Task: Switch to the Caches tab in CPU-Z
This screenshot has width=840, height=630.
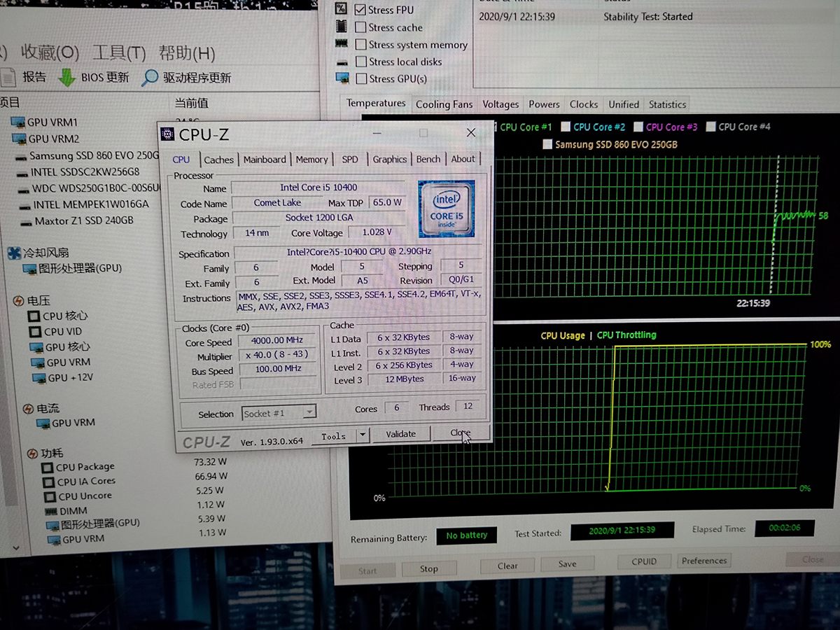Action: point(219,160)
